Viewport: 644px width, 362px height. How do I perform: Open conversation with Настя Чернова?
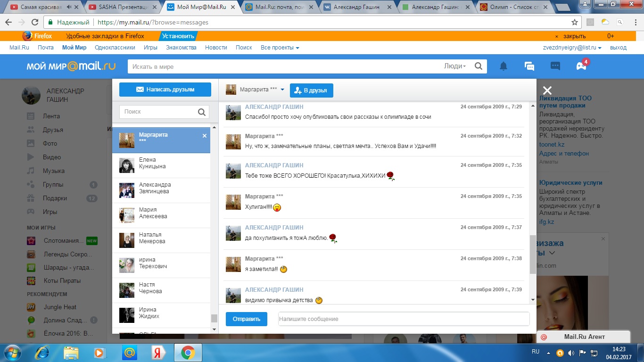[x=161, y=290]
